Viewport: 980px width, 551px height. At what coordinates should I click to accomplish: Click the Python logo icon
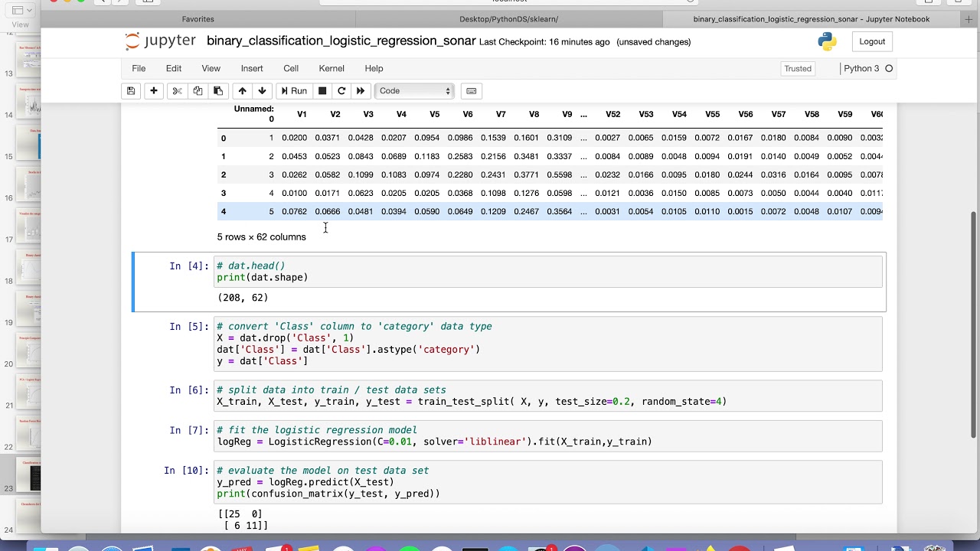[x=827, y=41]
